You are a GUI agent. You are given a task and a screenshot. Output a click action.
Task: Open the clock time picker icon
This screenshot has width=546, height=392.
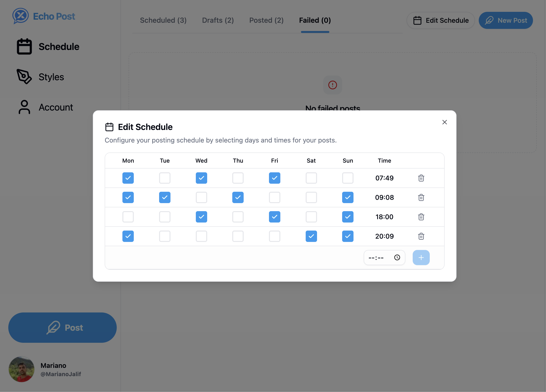[397, 258]
